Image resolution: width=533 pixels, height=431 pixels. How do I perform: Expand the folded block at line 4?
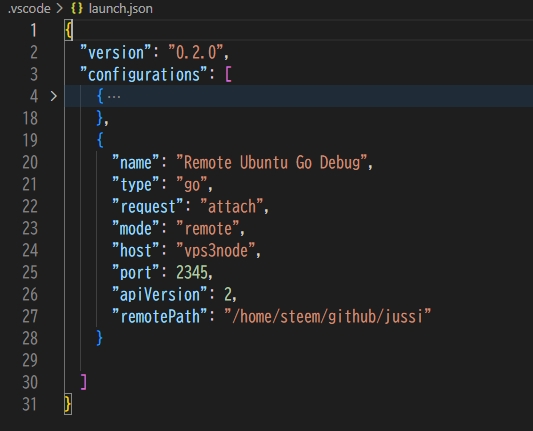tap(54, 96)
